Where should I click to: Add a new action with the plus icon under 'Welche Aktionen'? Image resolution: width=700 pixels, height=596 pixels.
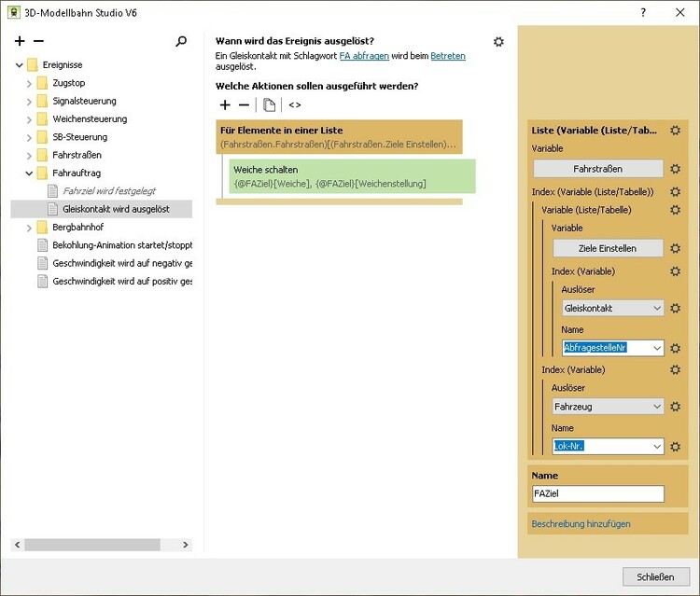[x=225, y=105]
